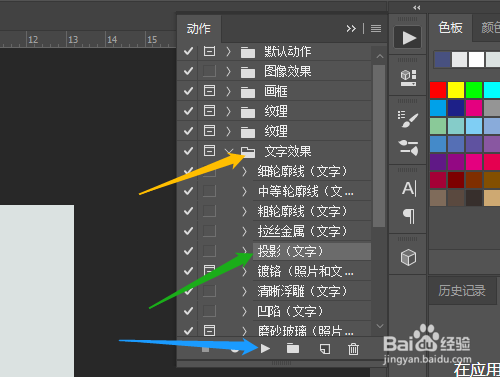Toggle checkmark for 默认动作 set
Screen dimensions: 500x377
point(188,51)
